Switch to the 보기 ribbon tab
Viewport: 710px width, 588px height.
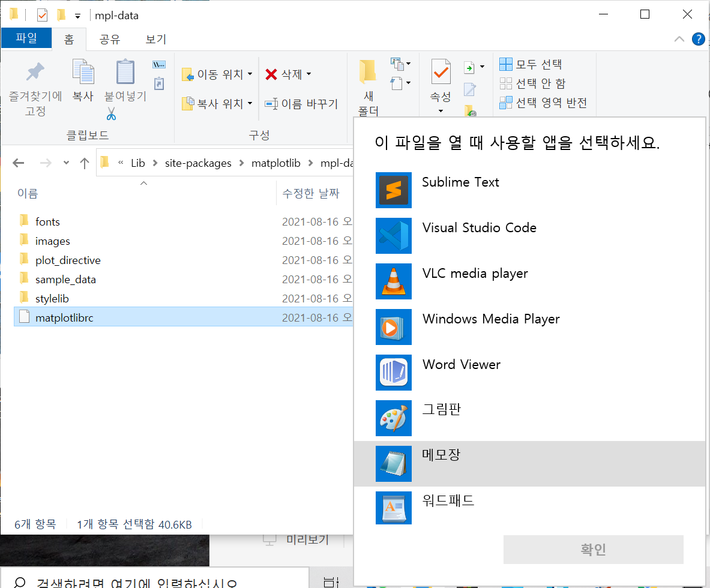coord(156,40)
